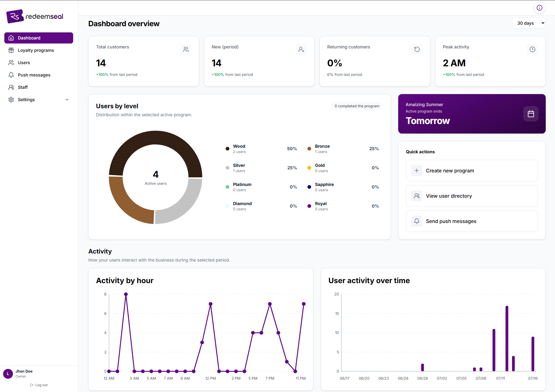Open the Settings menu item
The image size is (555, 392).
(39, 100)
